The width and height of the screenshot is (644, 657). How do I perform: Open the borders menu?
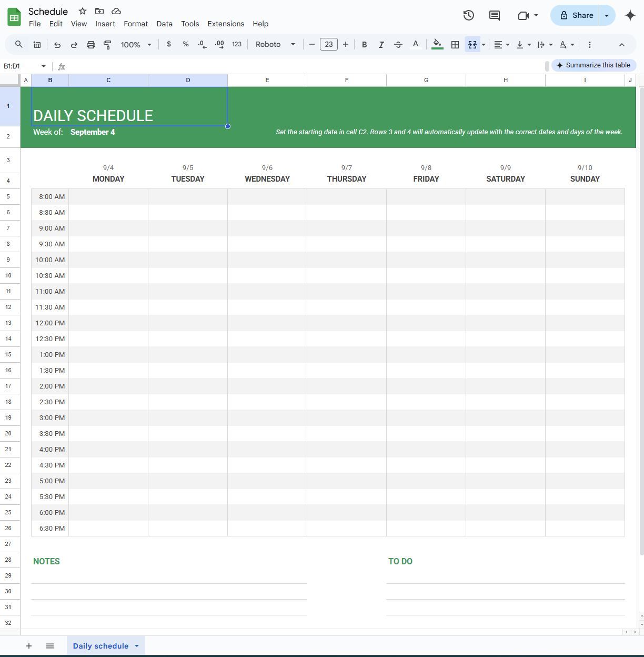click(x=455, y=44)
